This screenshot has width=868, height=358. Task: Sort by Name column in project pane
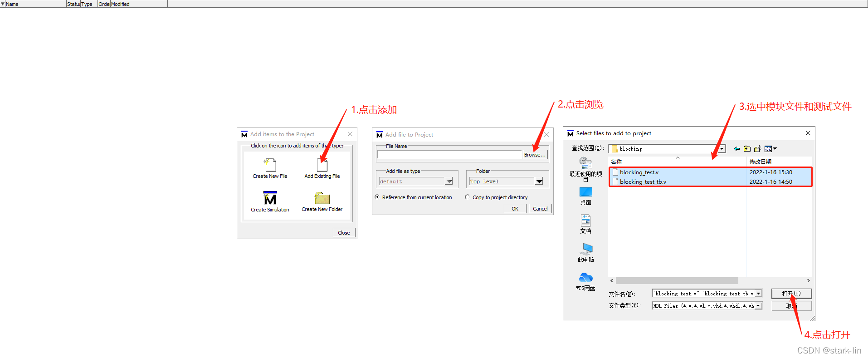pyautogui.click(x=35, y=4)
